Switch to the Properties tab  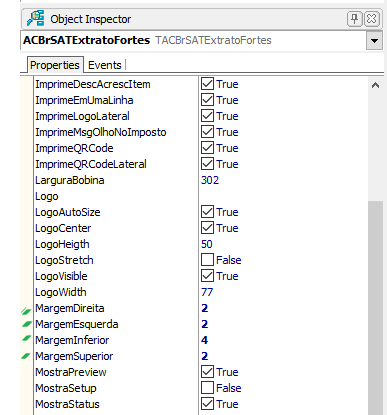tap(55, 65)
